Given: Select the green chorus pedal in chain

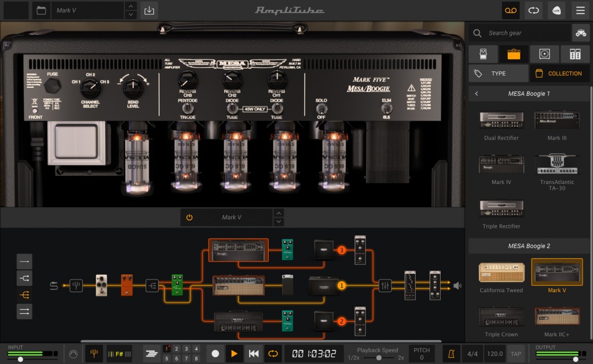Looking at the screenshot, I should point(177,285).
